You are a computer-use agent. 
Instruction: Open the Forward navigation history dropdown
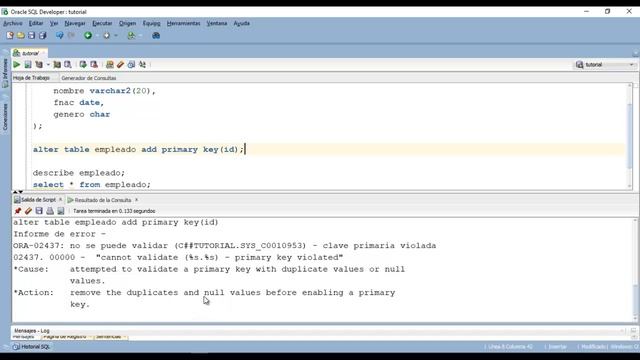point(116,36)
